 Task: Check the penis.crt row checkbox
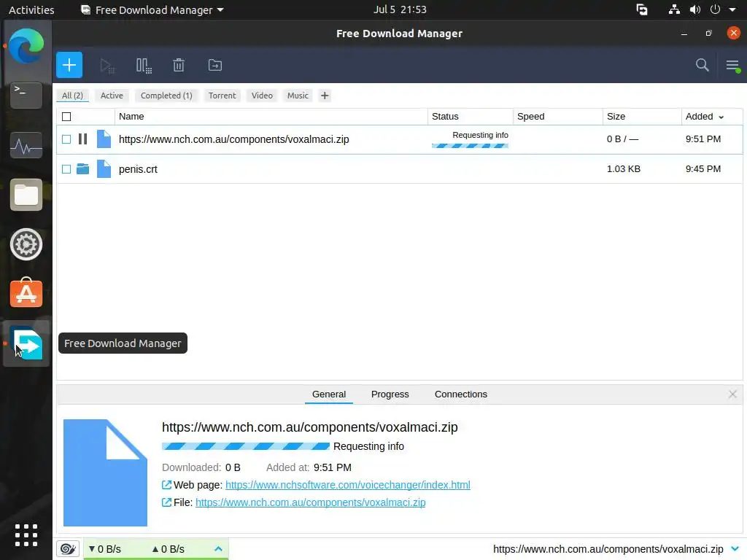click(66, 169)
